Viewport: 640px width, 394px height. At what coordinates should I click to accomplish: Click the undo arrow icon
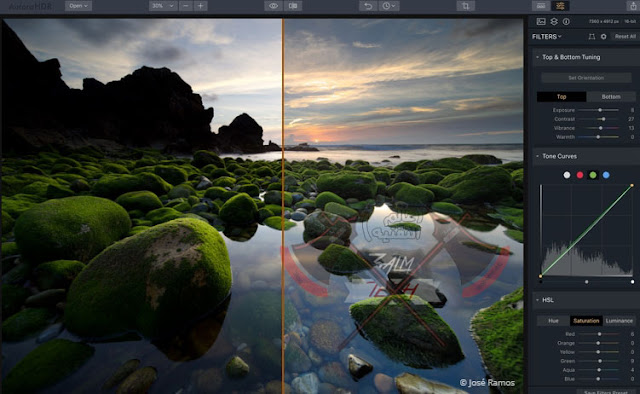(x=368, y=6)
